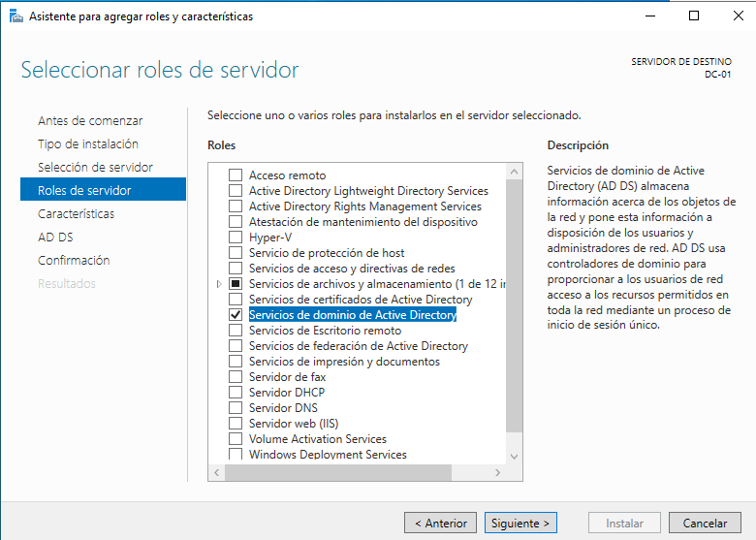Go to the Antes de comenzar step
The image size is (756, 540).
tap(90, 120)
